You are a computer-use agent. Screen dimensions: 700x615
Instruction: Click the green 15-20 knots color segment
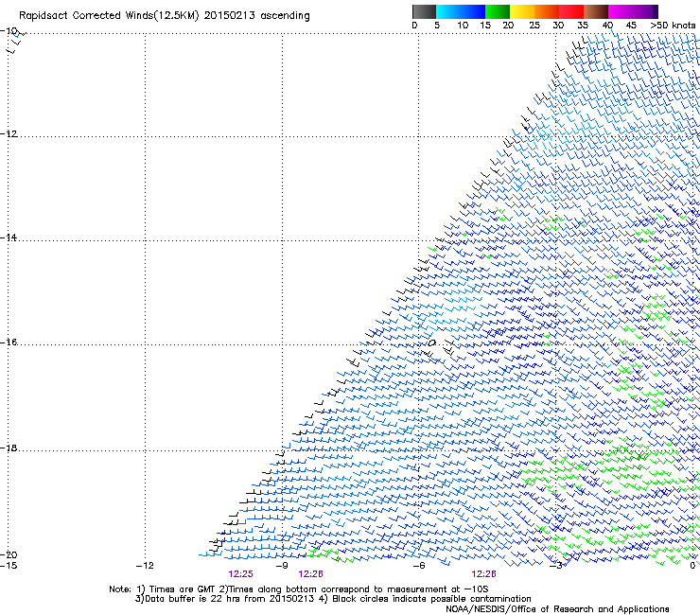(x=497, y=11)
